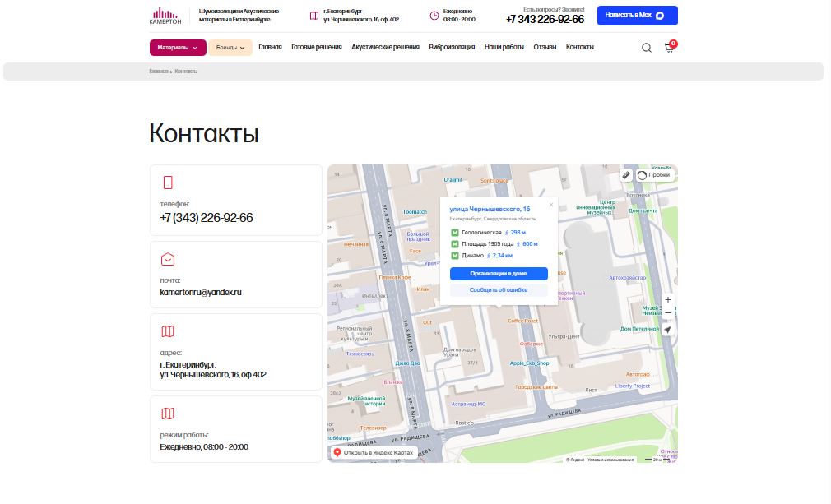Viewport: 831px width, 504px height.
Task: Click the phone icon in телефон card
Action: [x=168, y=183]
